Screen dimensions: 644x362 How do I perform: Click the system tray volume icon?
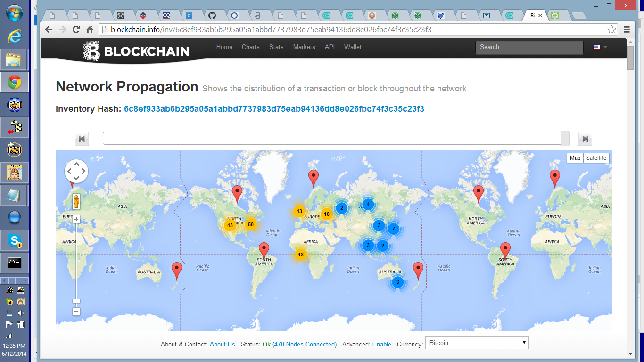coord(21,313)
